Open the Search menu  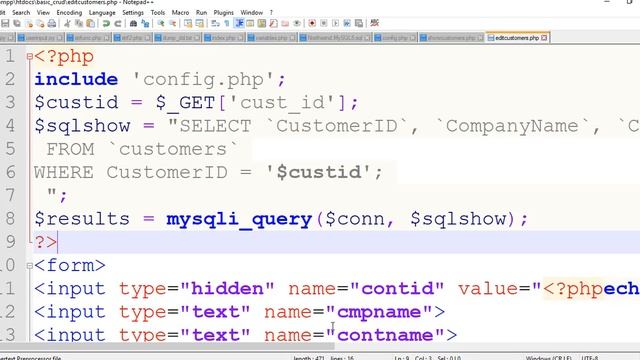(21, 13)
